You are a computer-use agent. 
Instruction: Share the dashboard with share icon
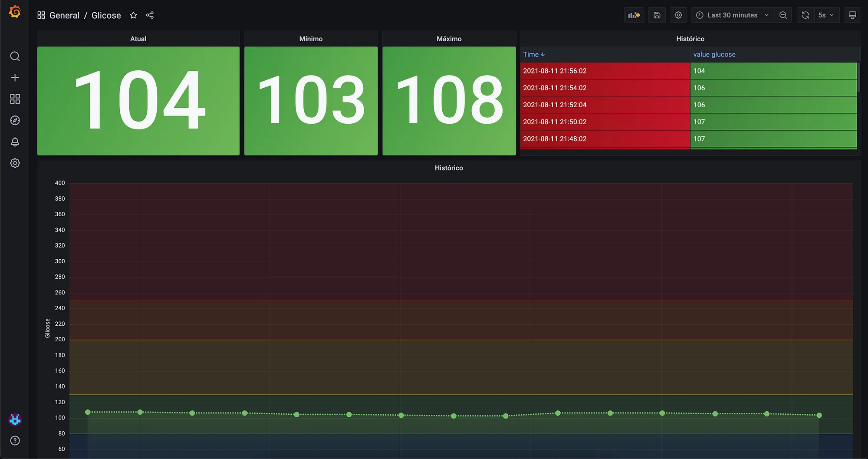150,15
